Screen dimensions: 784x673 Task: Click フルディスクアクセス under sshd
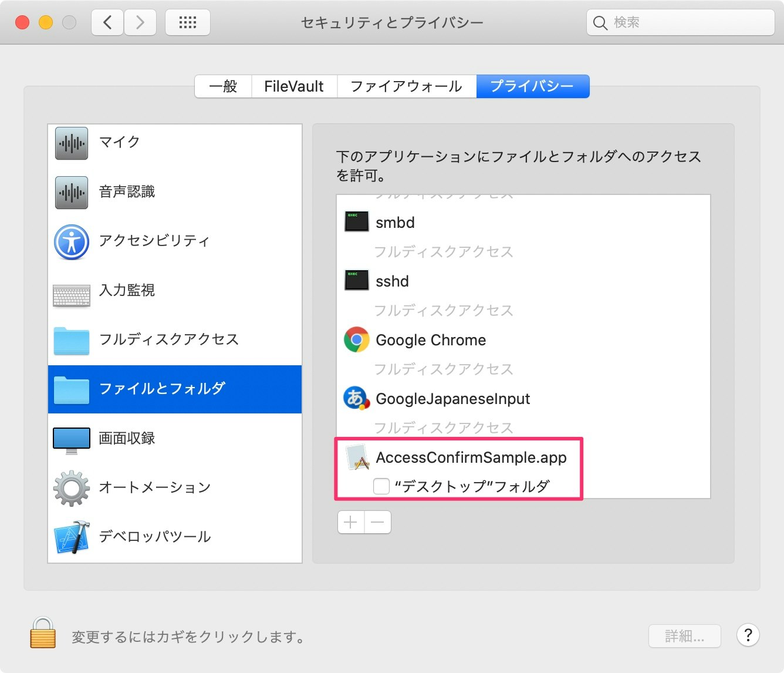pos(444,311)
